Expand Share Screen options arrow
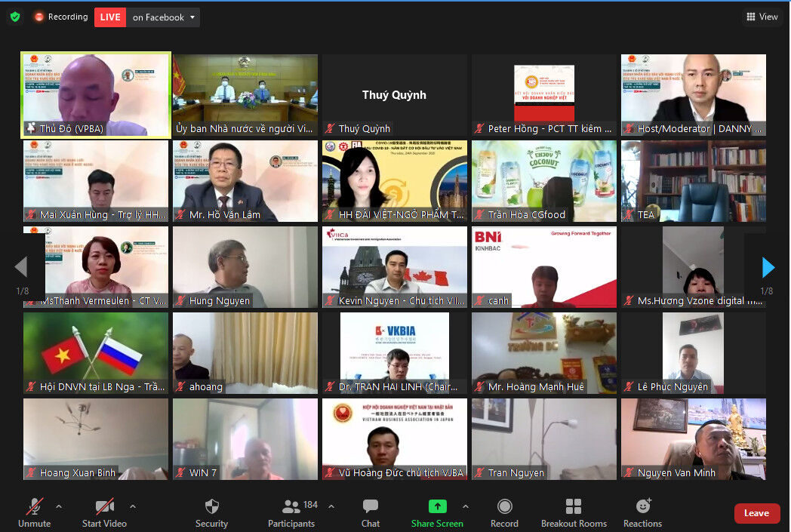Viewport: 791px width, 532px height. click(x=465, y=506)
